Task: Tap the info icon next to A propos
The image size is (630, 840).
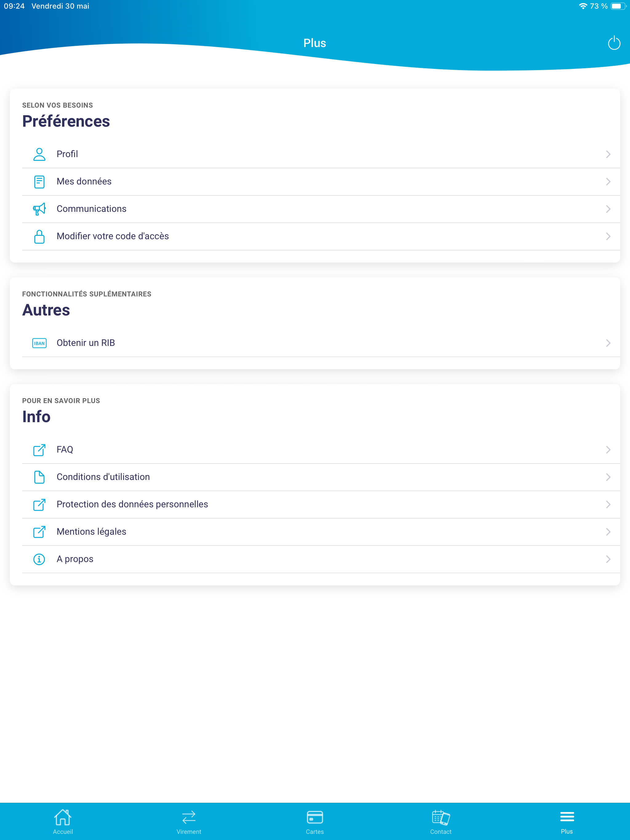Action: [x=39, y=559]
